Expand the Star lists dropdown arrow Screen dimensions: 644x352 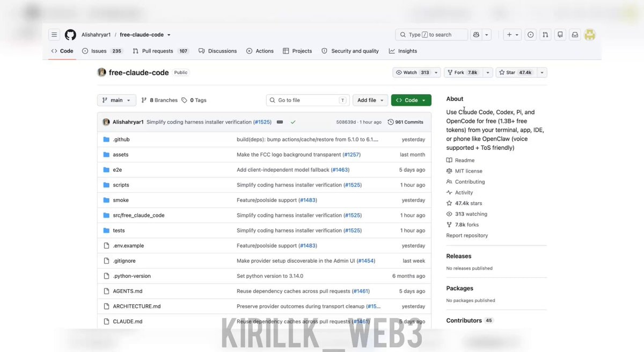tap(542, 73)
